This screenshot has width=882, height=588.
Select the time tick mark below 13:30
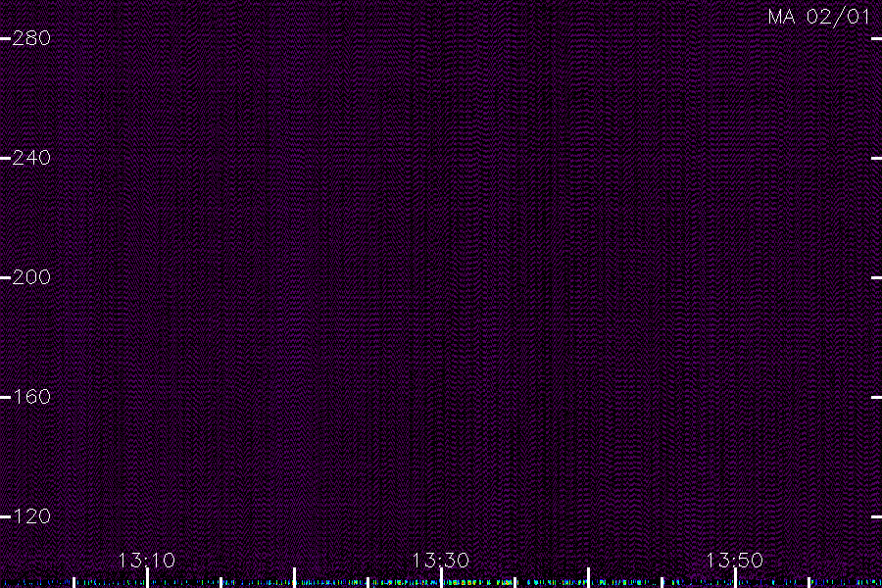click(441, 578)
